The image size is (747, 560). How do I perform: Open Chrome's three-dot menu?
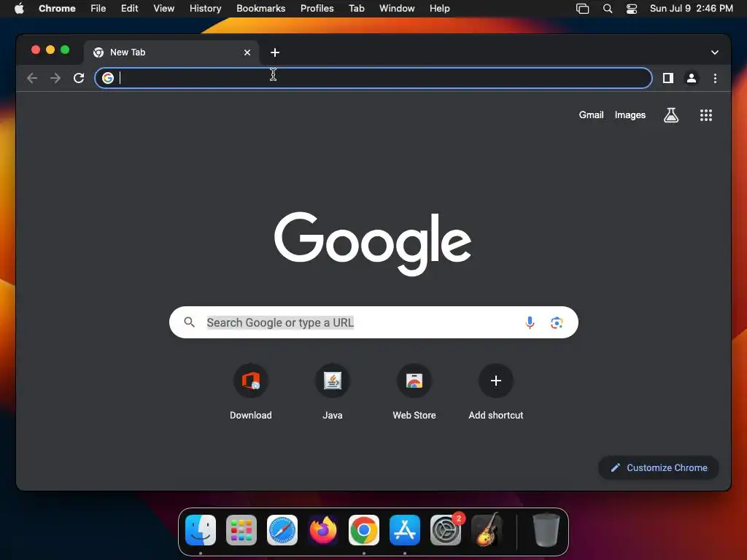click(715, 78)
